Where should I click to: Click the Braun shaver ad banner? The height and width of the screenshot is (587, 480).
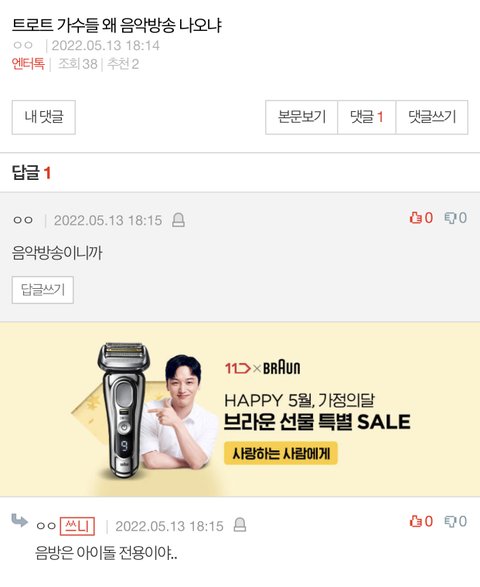(x=240, y=409)
